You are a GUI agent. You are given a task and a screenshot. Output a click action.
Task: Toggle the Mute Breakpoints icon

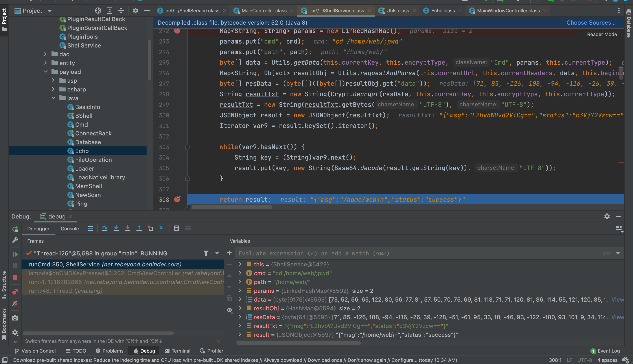15,303
